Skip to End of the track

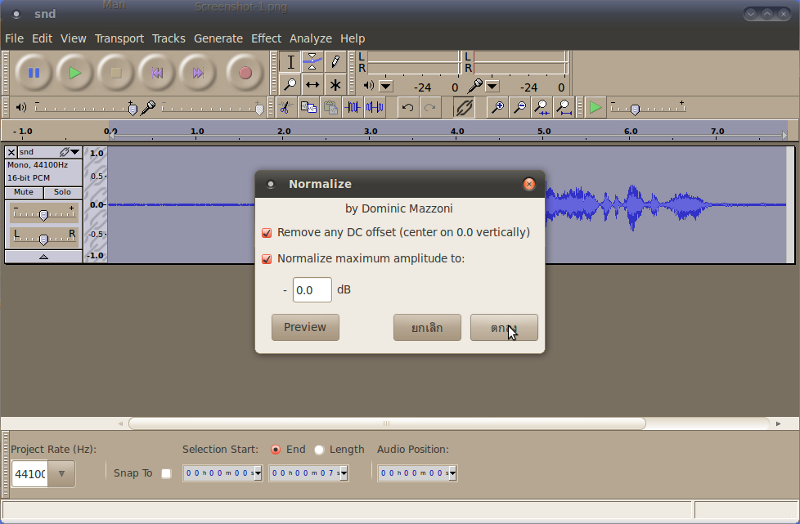198,73
